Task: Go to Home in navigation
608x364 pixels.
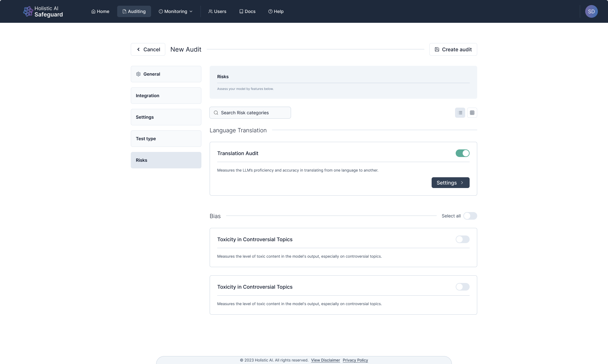Action: (100, 11)
